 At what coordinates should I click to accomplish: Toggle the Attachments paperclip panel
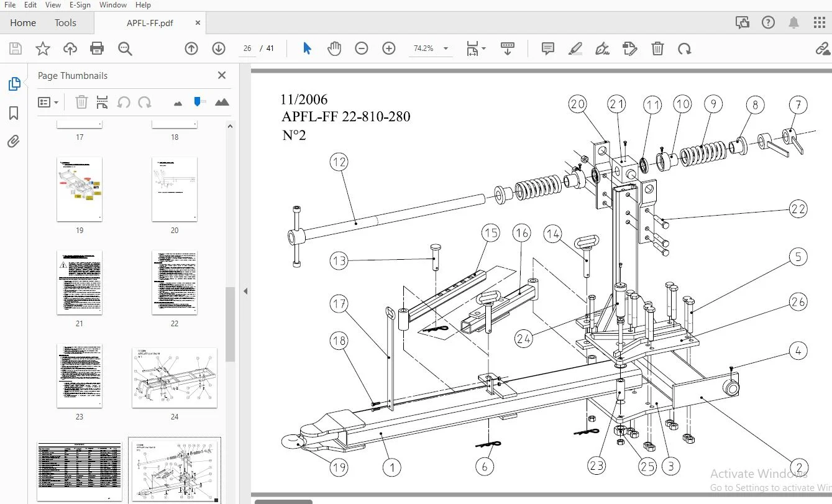[14, 142]
